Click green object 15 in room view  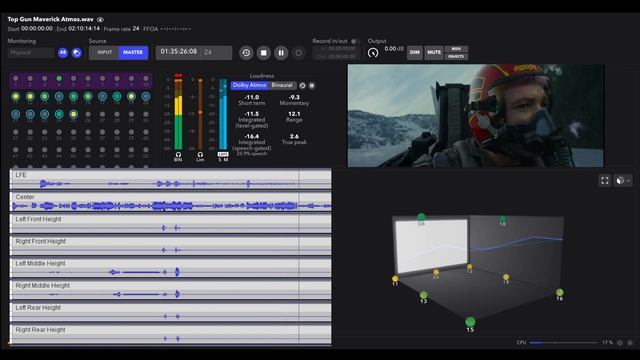[x=470, y=322]
